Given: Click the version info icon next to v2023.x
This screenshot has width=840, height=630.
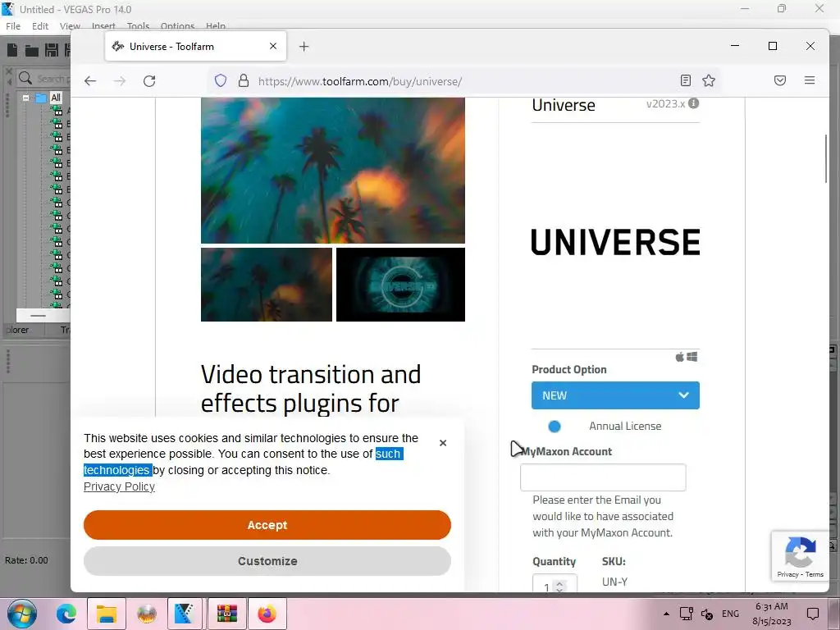Looking at the screenshot, I should [x=694, y=103].
